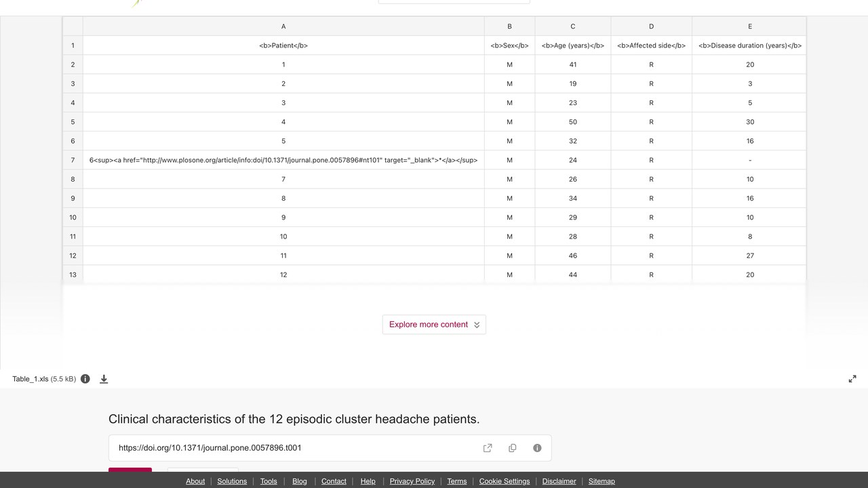Open the Sitemap footer link
The height and width of the screenshot is (488, 868).
coord(601,481)
